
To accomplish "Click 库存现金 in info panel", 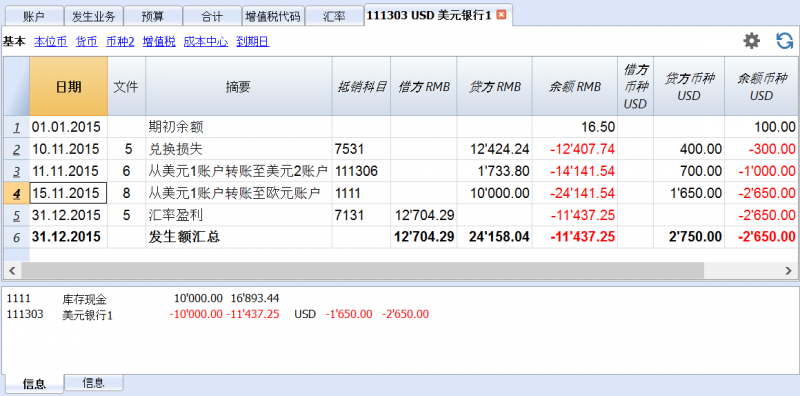I will pos(85,300).
